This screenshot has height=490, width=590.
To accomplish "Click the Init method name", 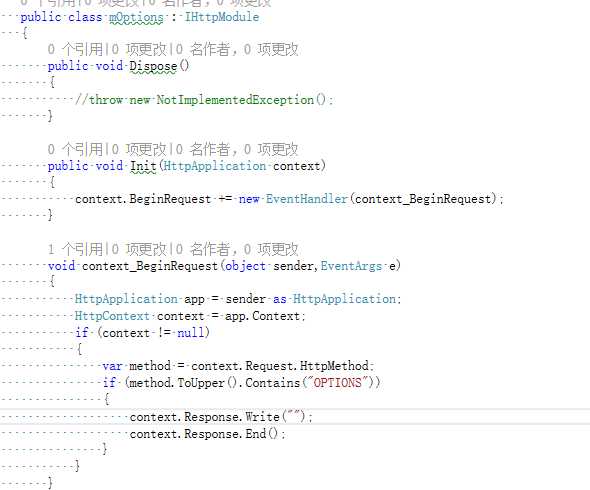I will [x=143, y=166].
